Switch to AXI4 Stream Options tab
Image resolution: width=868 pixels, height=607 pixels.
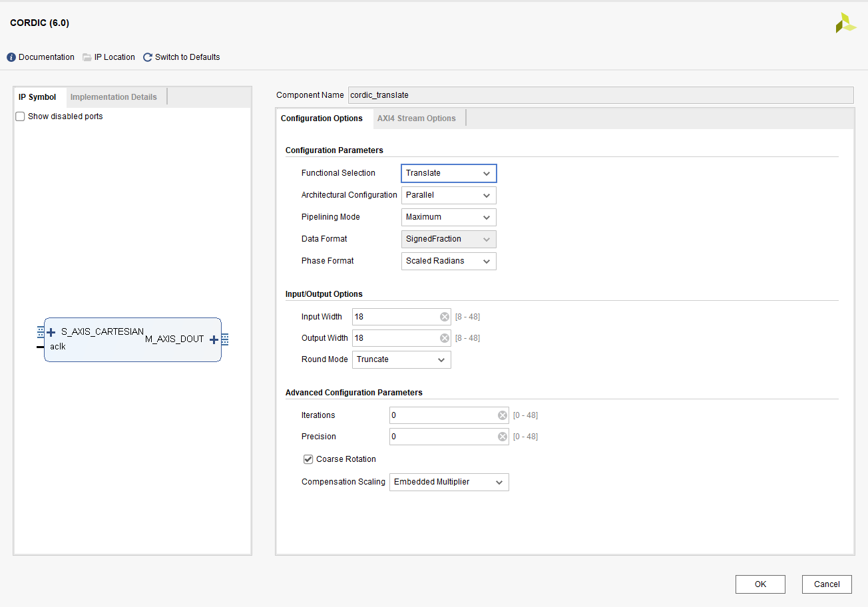point(416,118)
